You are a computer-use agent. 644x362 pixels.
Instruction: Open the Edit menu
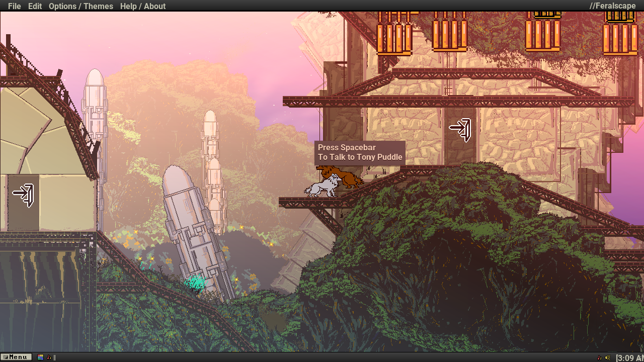(x=34, y=6)
